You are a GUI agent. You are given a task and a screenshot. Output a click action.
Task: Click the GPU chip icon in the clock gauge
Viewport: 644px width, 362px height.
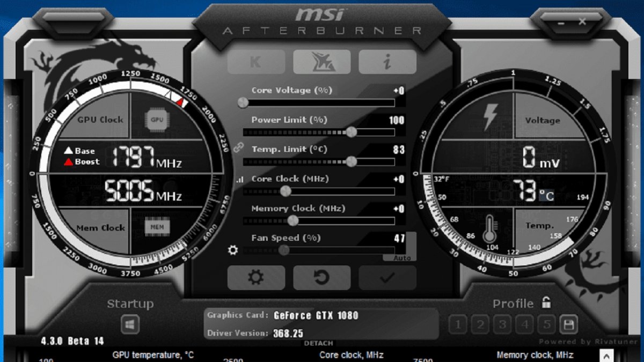tap(157, 120)
